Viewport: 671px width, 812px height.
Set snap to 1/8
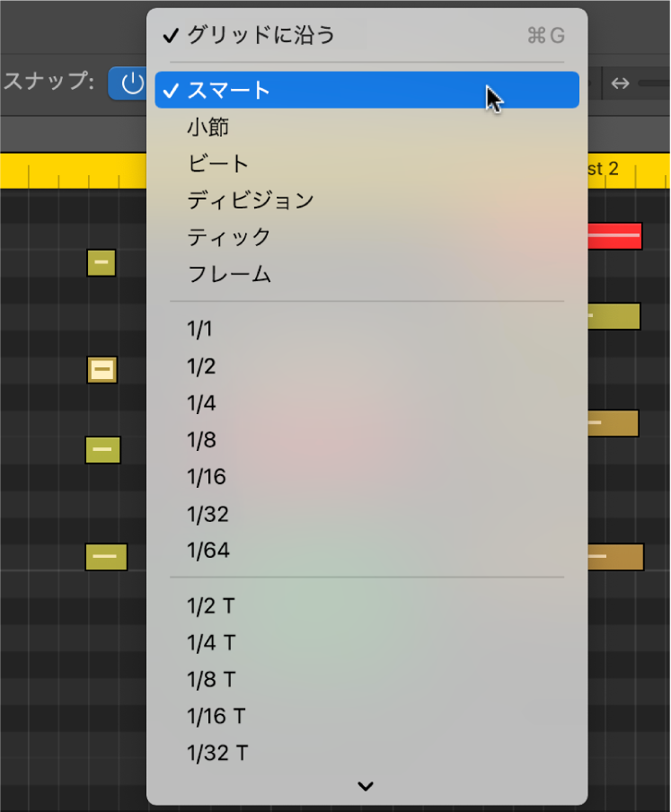[x=366, y=439]
